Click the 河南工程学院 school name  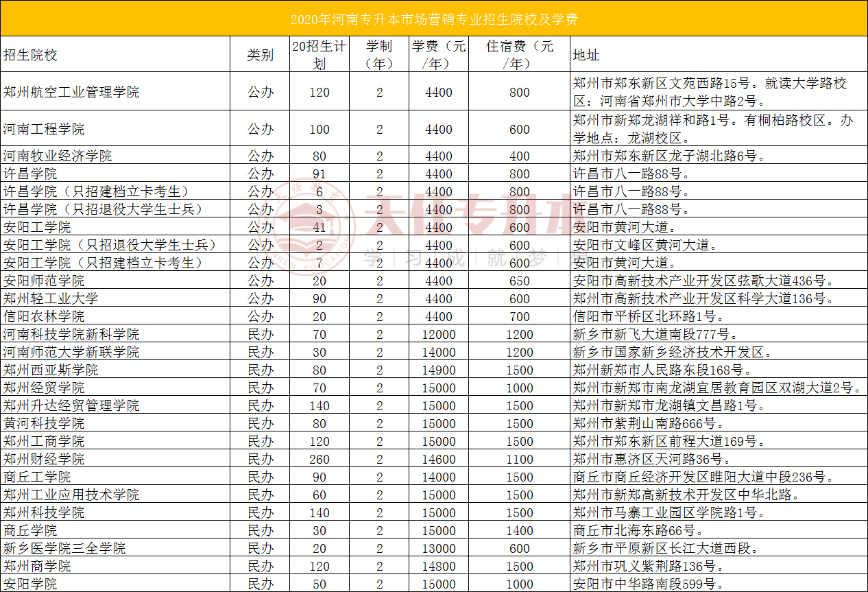pyautogui.click(x=44, y=129)
